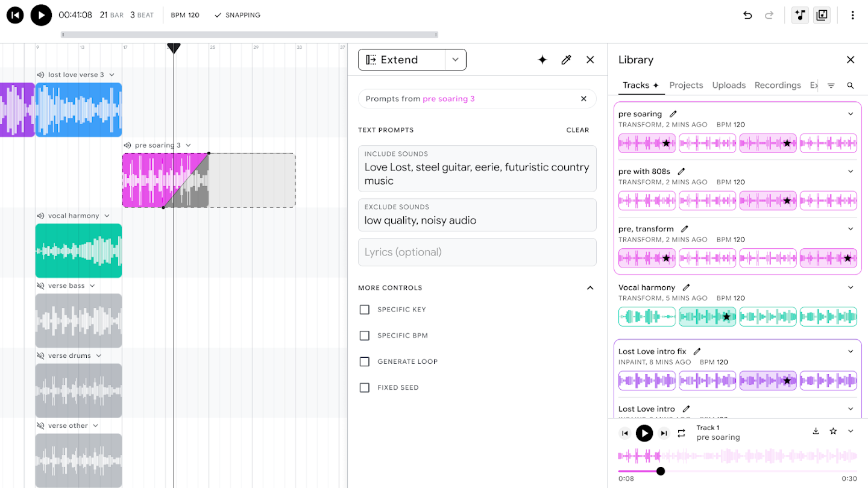This screenshot has width=868, height=488.
Task: Check the Generate Loop option
Action: point(365,361)
